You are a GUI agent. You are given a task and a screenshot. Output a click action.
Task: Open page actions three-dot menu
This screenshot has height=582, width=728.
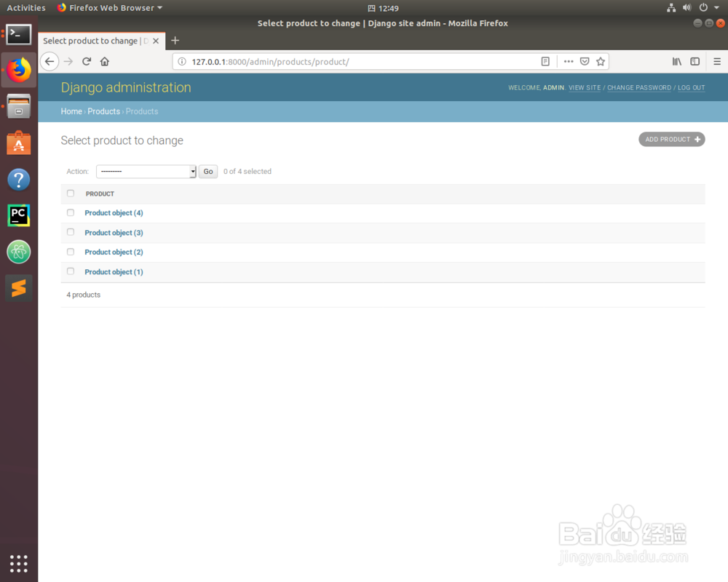(569, 61)
